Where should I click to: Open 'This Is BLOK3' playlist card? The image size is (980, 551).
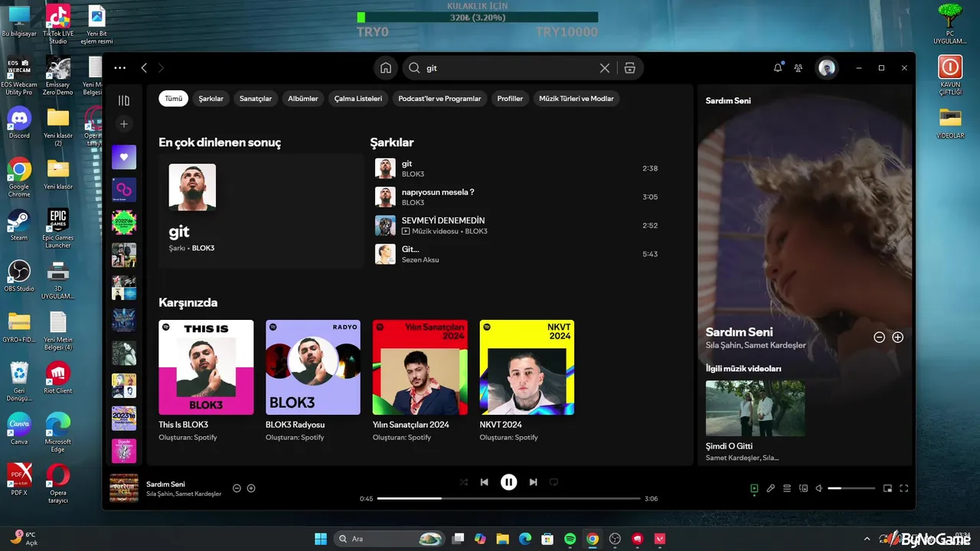tap(206, 381)
